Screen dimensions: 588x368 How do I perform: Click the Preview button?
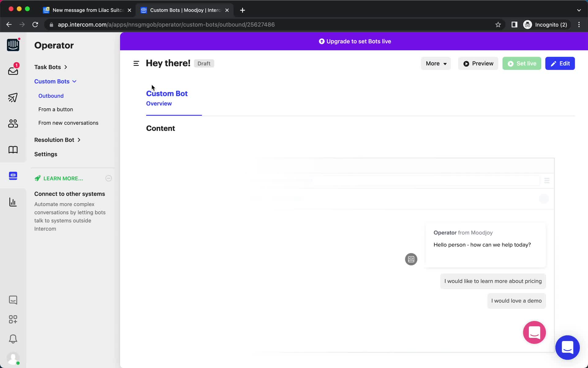478,63
